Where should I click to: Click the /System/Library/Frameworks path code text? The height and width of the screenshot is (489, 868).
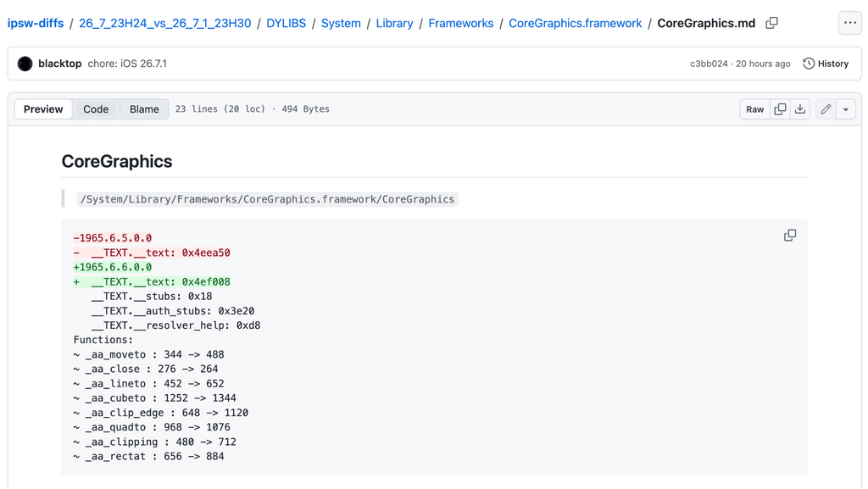point(267,199)
